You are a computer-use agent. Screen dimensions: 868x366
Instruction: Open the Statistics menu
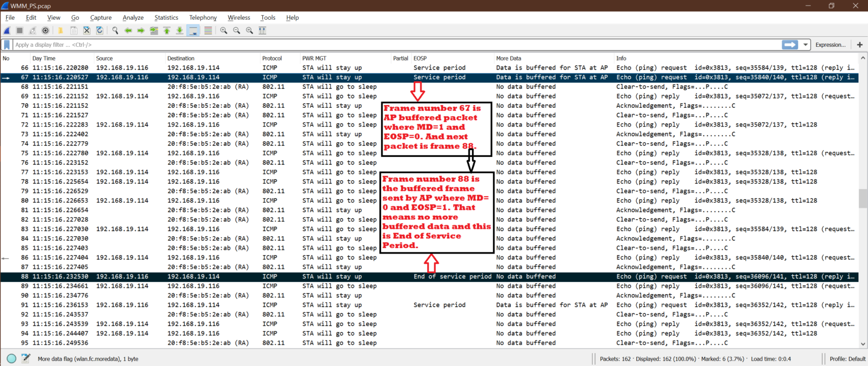pos(166,18)
